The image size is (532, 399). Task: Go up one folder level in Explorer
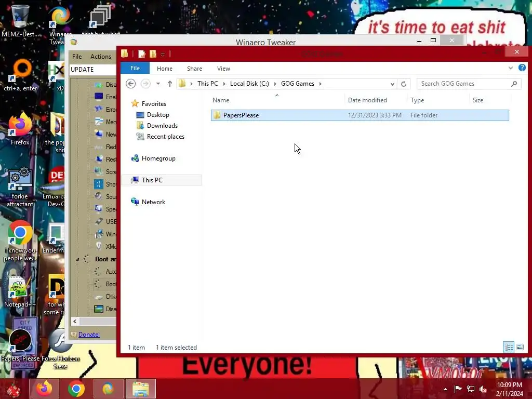point(170,84)
